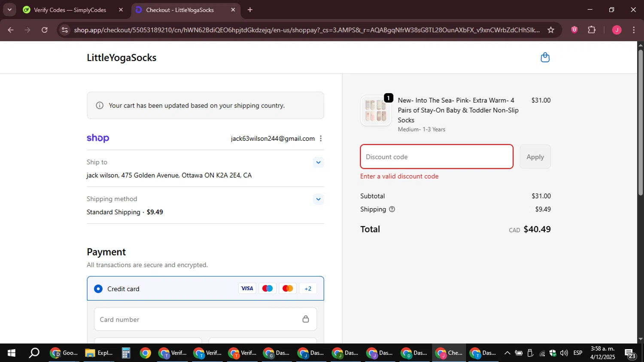Show hidden system tray icons
Viewport: 644px width, 362px height.
(x=507, y=353)
